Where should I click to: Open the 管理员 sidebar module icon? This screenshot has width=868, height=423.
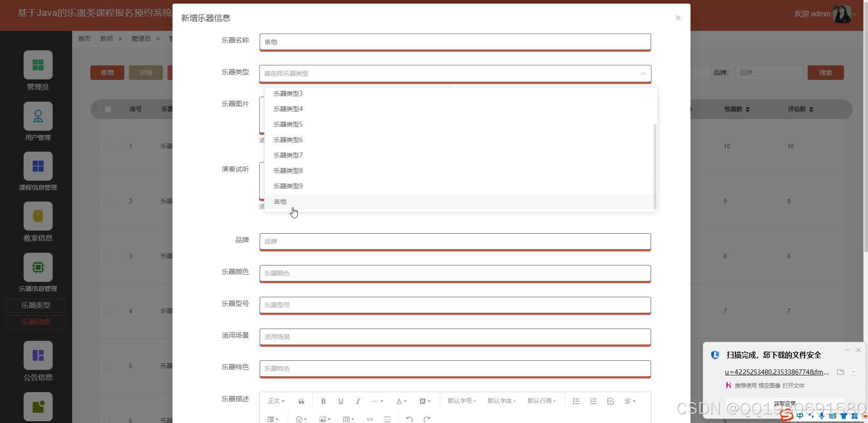[x=38, y=65]
